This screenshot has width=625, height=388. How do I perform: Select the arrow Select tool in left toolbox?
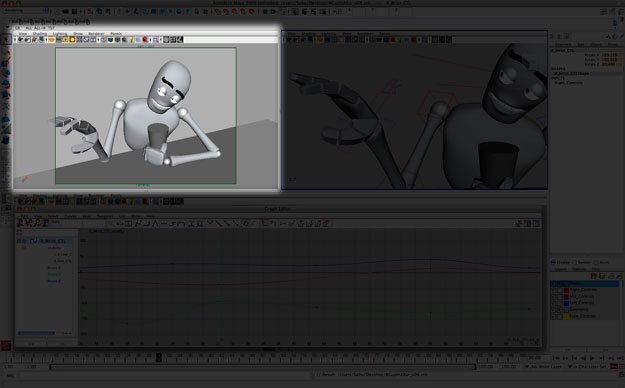[6, 39]
